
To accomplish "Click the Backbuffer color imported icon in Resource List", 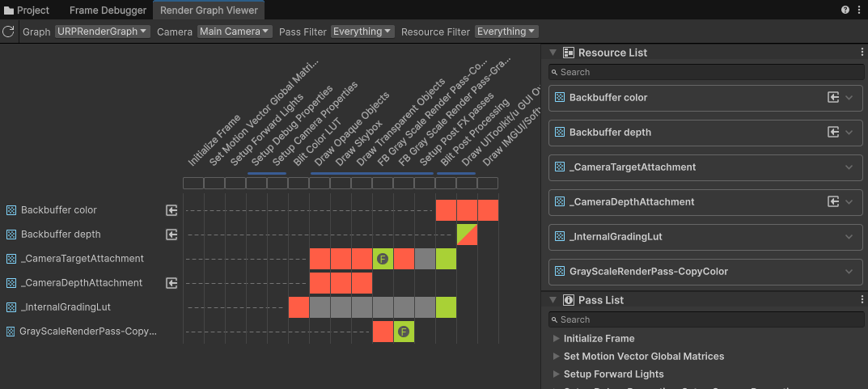I will [x=833, y=97].
